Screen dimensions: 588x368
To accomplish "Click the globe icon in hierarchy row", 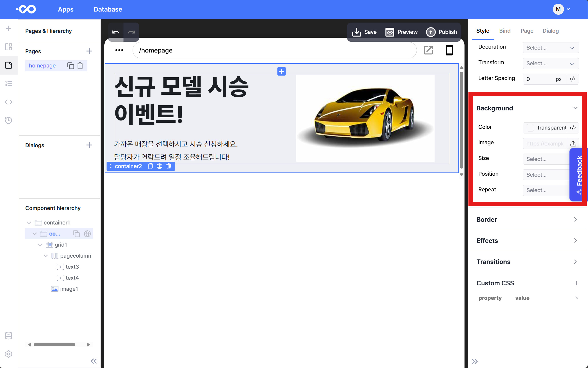I will [87, 234].
